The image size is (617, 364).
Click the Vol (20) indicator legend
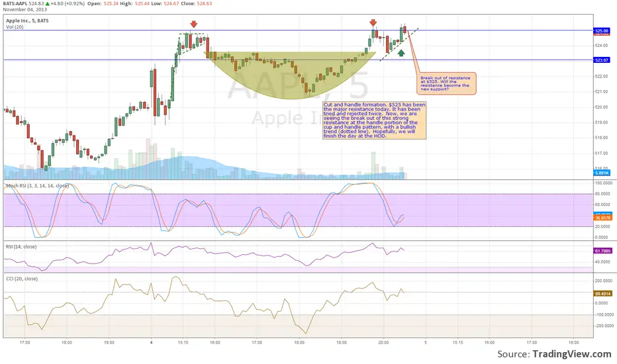tap(15, 26)
